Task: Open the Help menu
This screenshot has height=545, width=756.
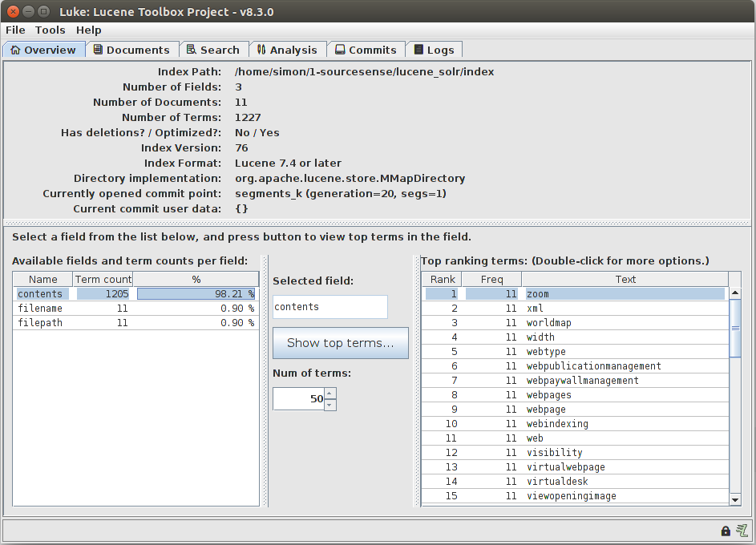Action: tap(89, 30)
